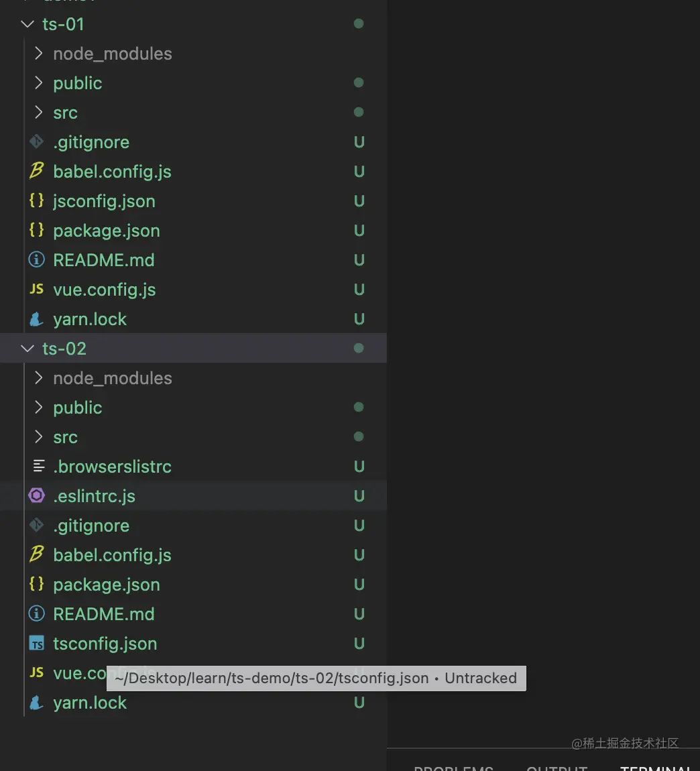
Task: Switch to the TERMINAL panel tab
Action: click(x=654, y=766)
